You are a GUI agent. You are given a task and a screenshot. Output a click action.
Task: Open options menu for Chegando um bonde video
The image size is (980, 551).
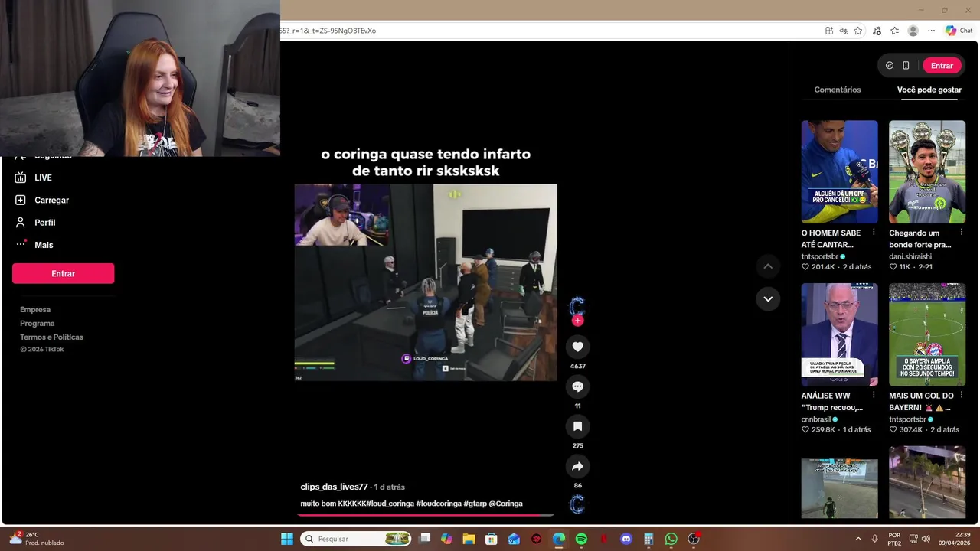(961, 233)
